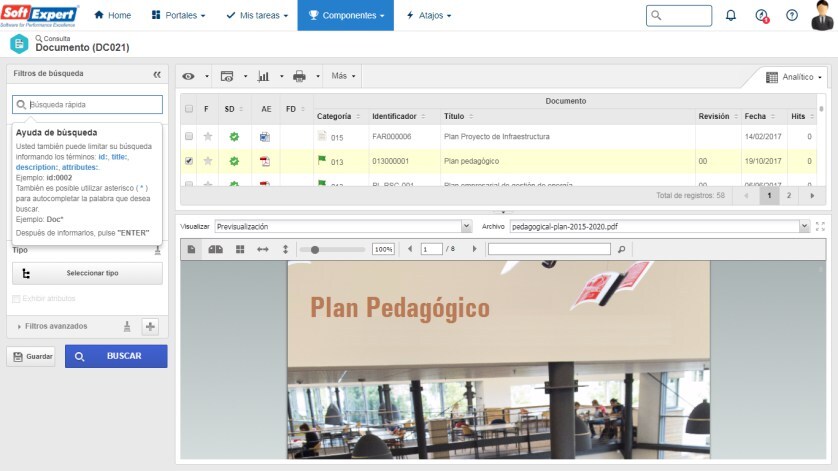Screen dimensions: 838x471
Task: Expand the Filtros avanzados section
Action: coord(21,326)
